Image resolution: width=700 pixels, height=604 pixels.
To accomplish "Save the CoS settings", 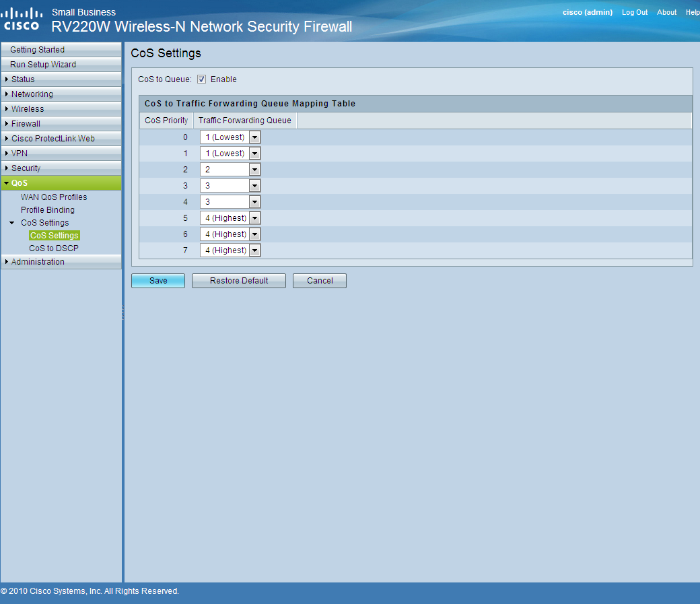I will point(158,281).
